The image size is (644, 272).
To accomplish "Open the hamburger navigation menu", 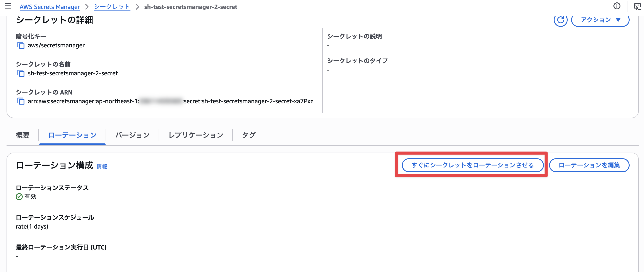I will pos(8,6).
